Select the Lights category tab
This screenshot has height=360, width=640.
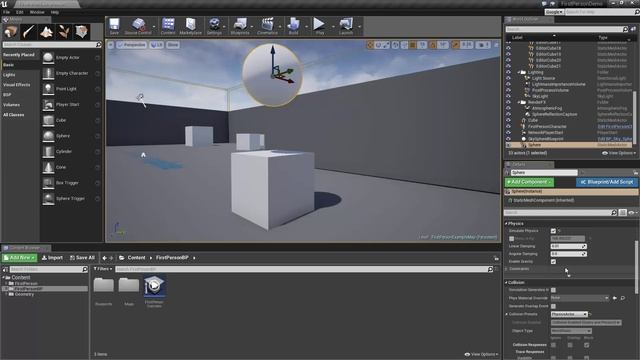[9, 75]
